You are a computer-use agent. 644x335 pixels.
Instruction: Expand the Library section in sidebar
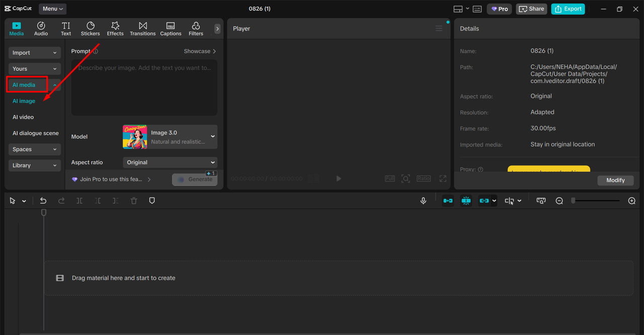tap(34, 165)
